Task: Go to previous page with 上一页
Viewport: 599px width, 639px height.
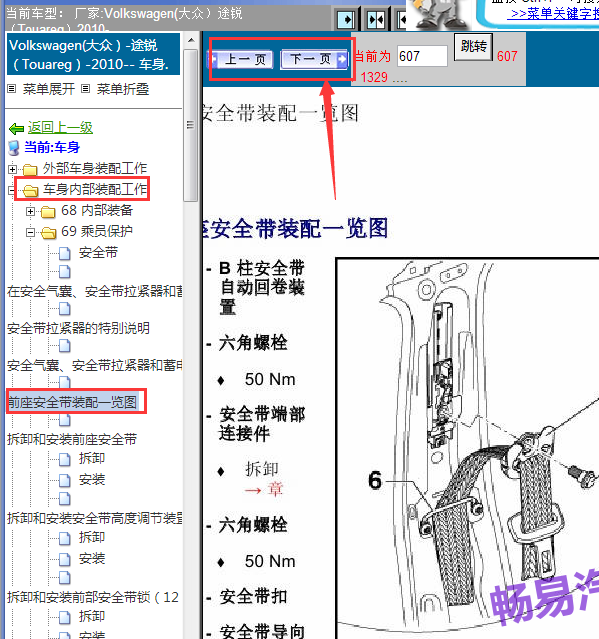Action: 241,59
